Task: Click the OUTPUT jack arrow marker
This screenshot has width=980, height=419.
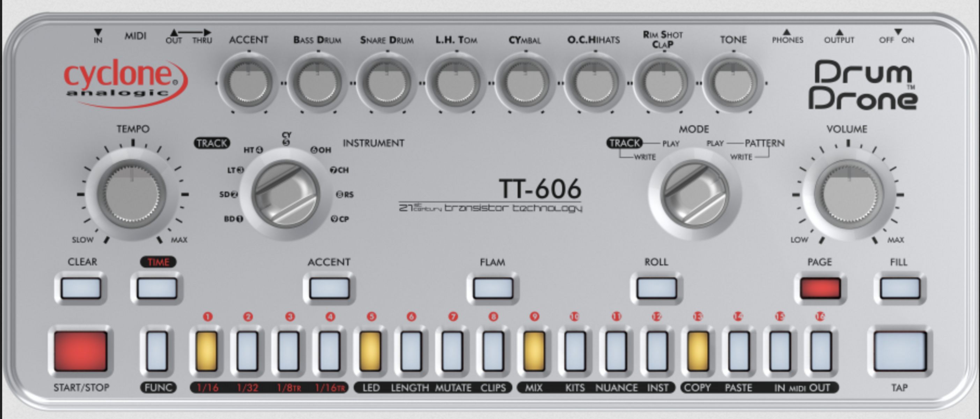Action: (839, 32)
